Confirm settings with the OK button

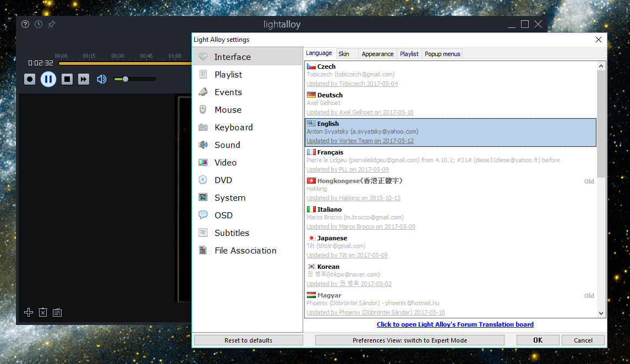pos(538,340)
